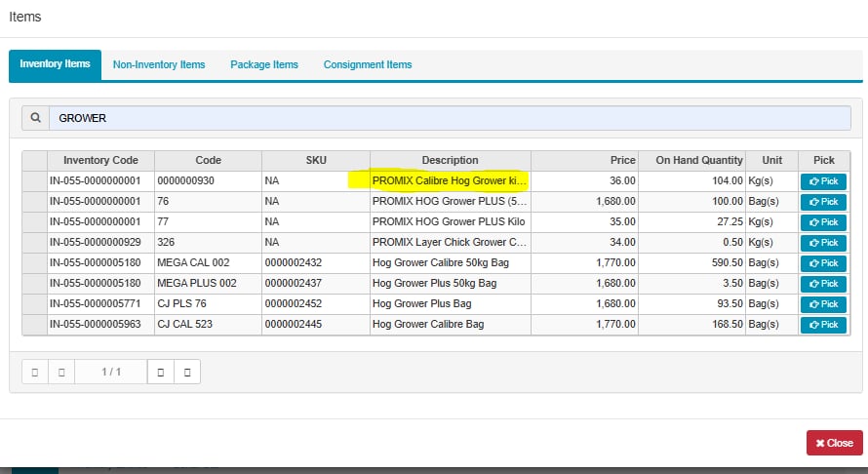Image resolution: width=868 pixels, height=474 pixels.
Task: Click the search field containing GROWER
Action: pyautogui.click(x=449, y=118)
